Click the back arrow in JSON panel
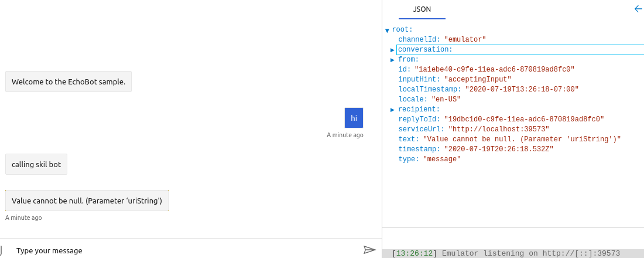This screenshot has width=644, height=258. (x=639, y=9)
